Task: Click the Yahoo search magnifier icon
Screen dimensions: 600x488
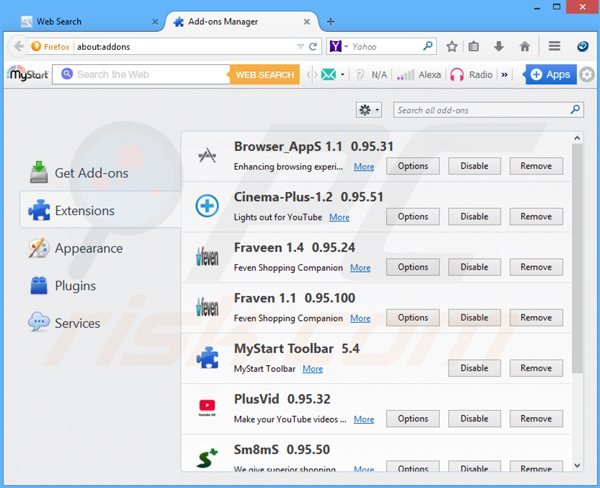Action: click(428, 46)
